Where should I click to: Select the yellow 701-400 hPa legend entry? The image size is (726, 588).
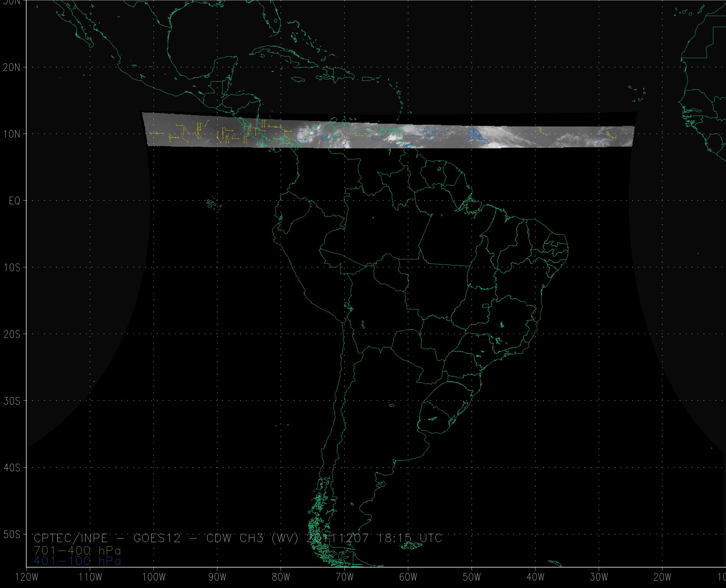pyautogui.click(x=77, y=551)
